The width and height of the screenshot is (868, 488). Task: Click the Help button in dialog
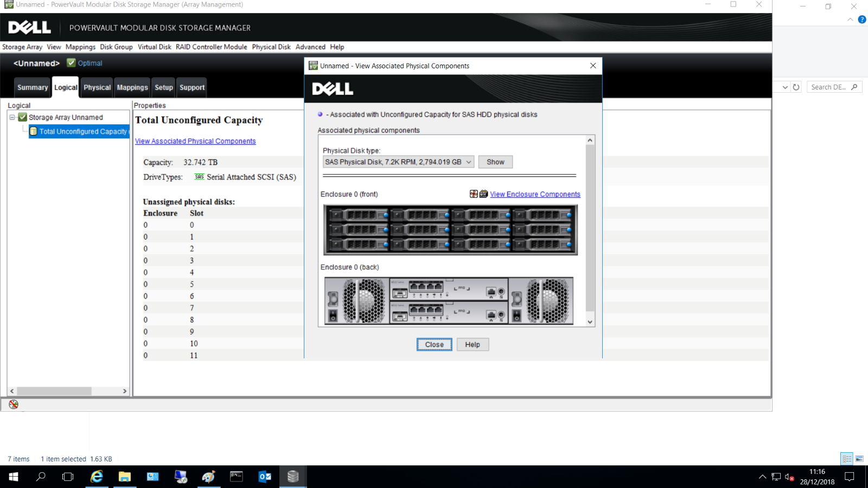point(473,344)
